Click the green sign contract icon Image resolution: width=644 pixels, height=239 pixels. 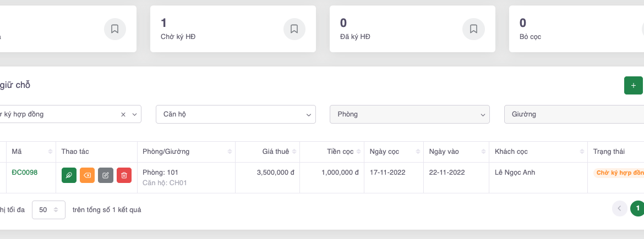coord(69,175)
